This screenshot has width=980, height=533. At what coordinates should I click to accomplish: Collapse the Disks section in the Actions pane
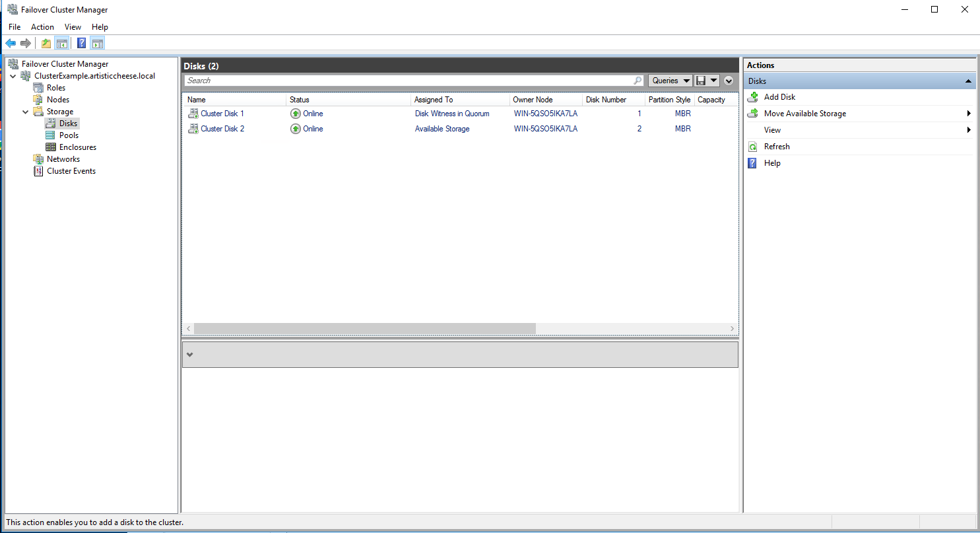point(968,81)
